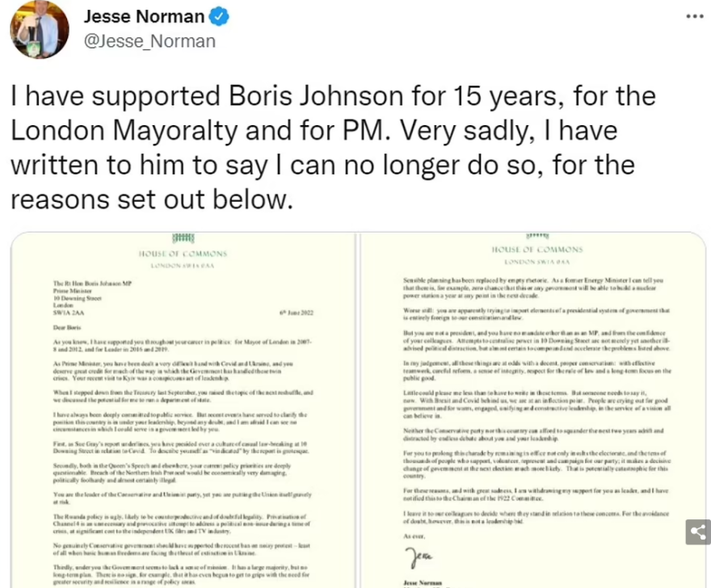Click the share icon on the letter image

coord(692,531)
